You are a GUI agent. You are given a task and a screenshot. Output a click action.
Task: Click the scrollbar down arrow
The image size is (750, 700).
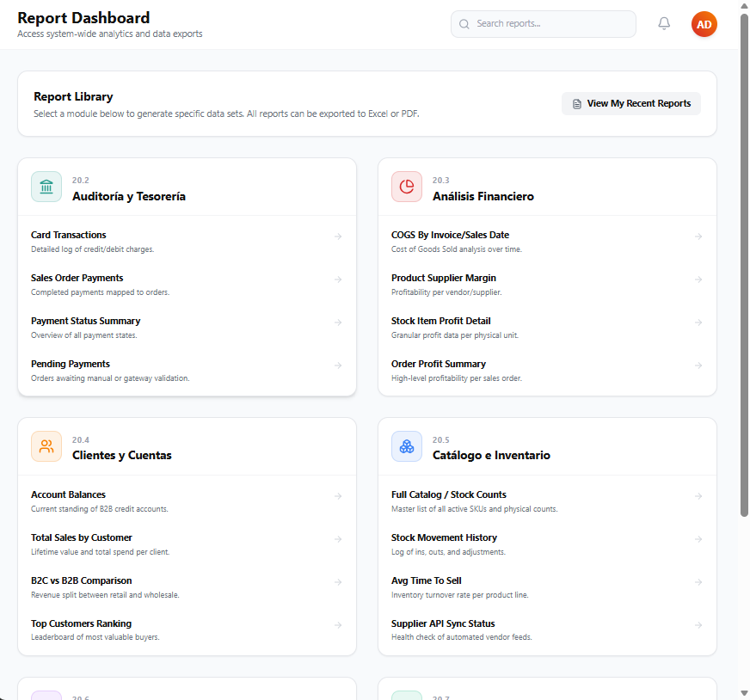pos(744,693)
